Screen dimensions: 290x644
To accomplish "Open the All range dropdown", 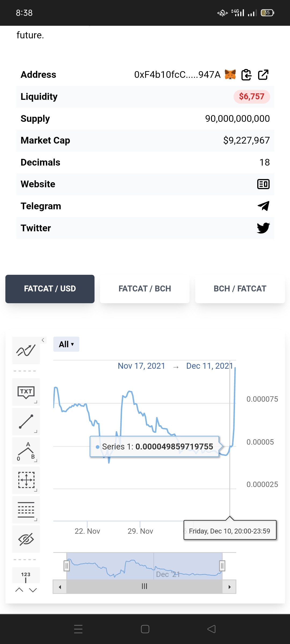I will click(x=66, y=344).
